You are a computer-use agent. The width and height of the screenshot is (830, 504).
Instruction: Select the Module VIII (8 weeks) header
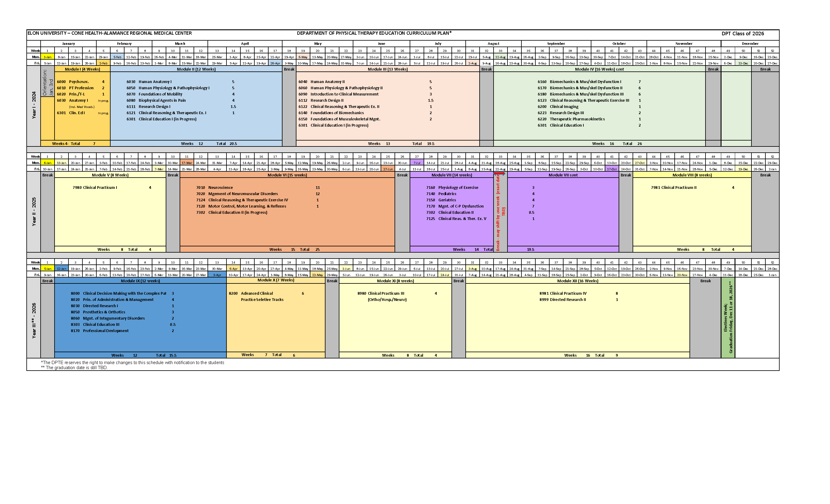(x=692, y=175)
